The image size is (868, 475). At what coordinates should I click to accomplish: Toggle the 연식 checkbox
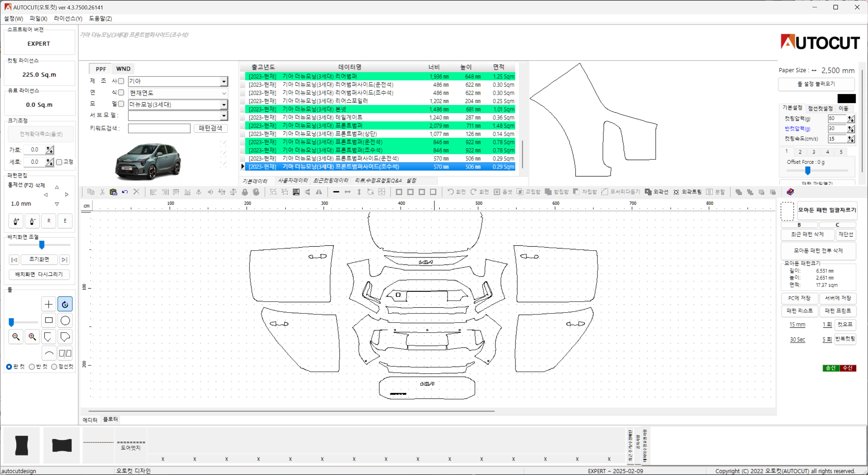click(121, 92)
